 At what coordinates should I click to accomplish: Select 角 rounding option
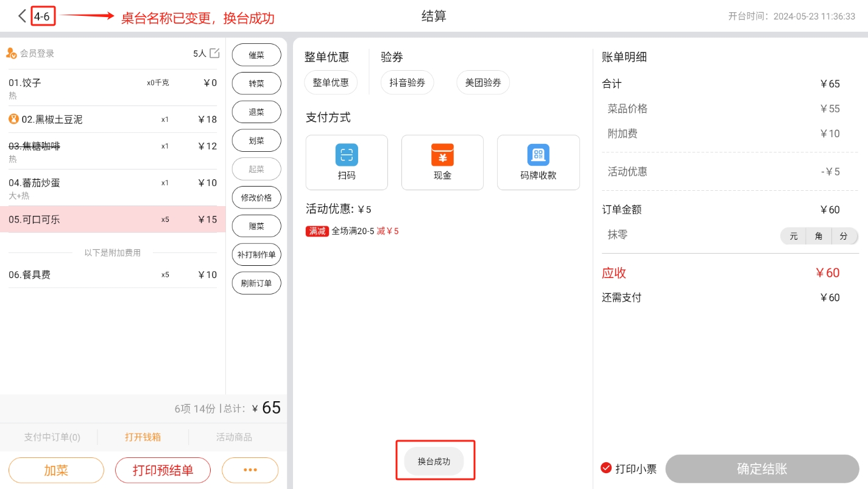[x=818, y=236]
